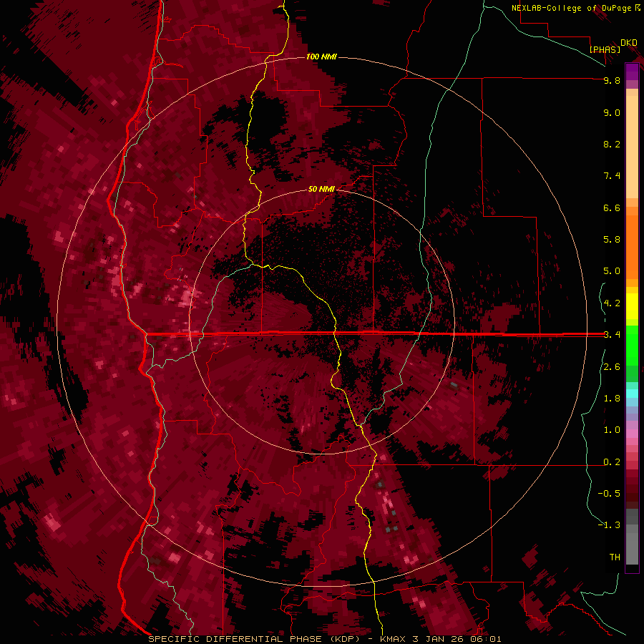This screenshot has height=644, width=644.
Task: Click the gray bottom segment of the color bar
Action: [632, 548]
